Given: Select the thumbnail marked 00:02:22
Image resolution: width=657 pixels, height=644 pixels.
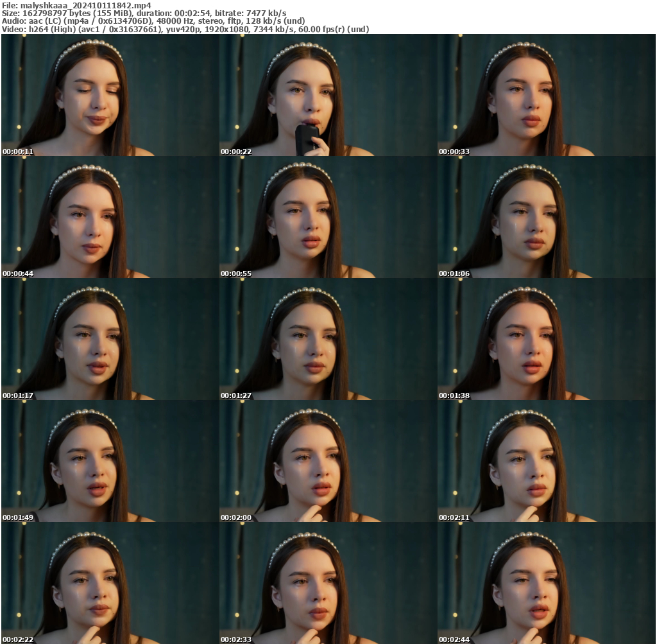Looking at the screenshot, I should 110,583.
